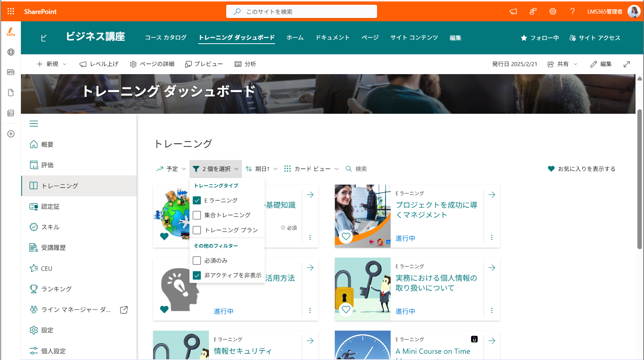
Task: Toggle the hamburger menu in dashboard sidebar
Action: click(x=34, y=124)
